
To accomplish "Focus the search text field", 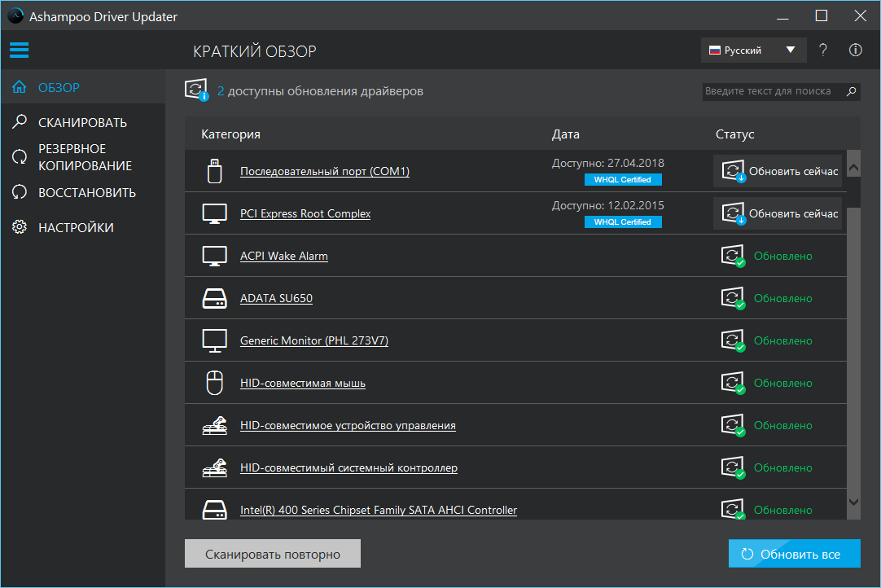I will point(772,91).
